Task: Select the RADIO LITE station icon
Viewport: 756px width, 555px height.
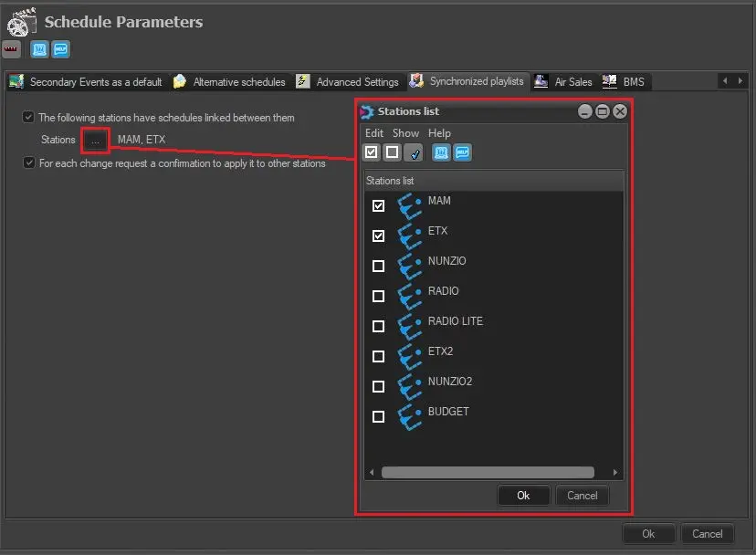Action: coord(409,326)
